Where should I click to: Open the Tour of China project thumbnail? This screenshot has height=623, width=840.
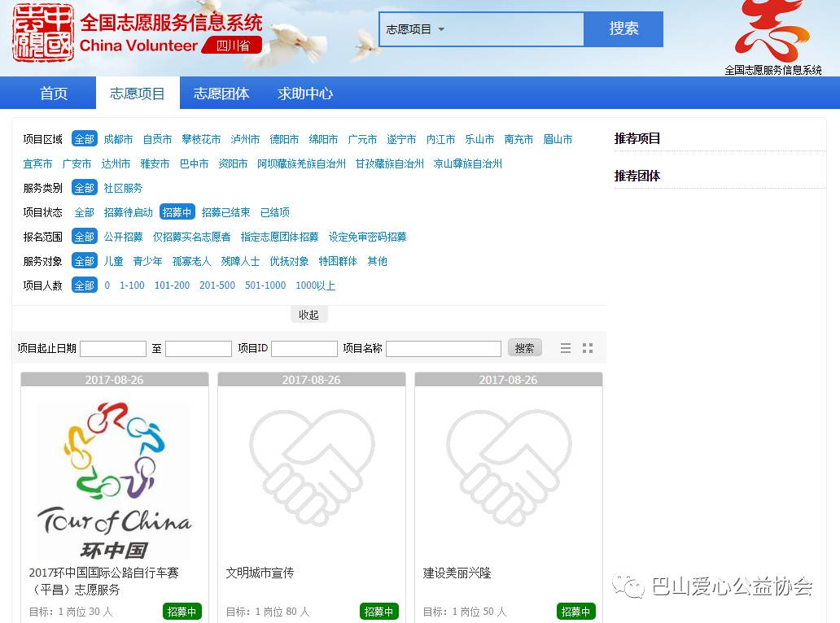coord(115,479)
